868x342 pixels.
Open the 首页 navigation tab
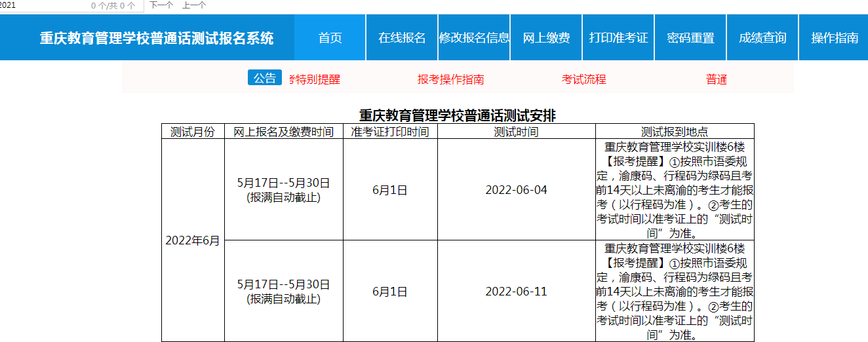point(330,37)
